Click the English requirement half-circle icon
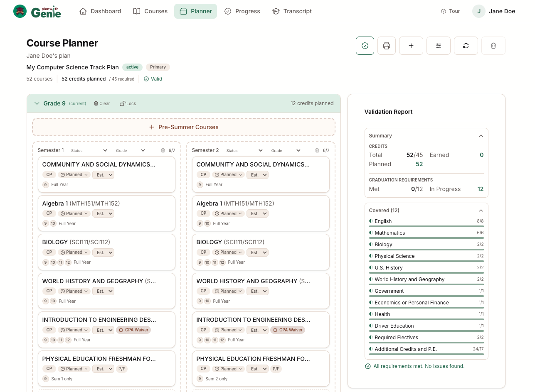Image resolution: width=535 pixels, height=392 pixels. (371, 221)
